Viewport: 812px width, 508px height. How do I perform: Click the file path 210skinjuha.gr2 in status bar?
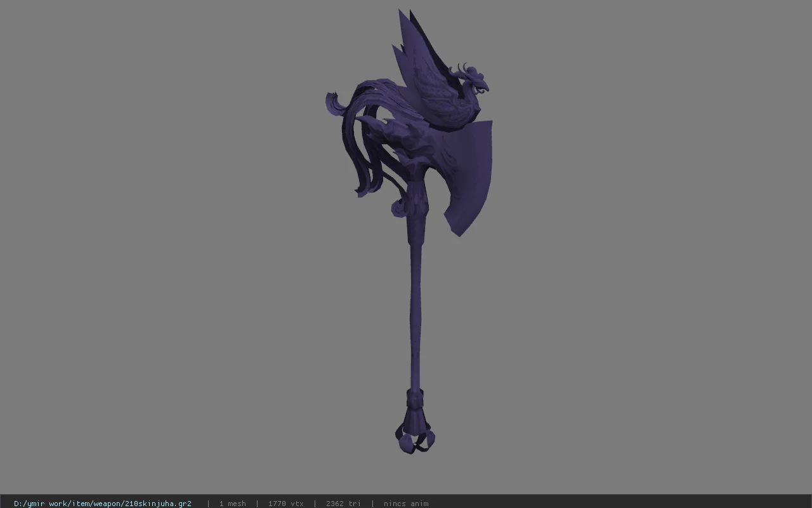[x=103, y=504]
